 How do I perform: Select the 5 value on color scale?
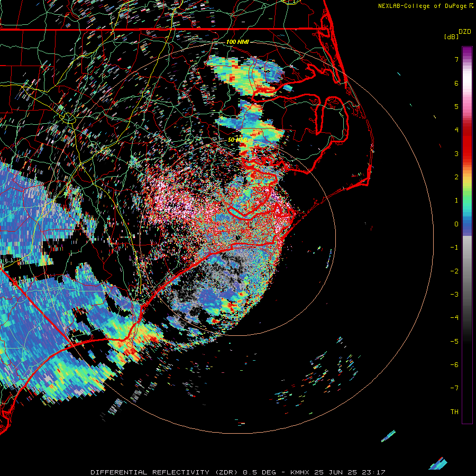[456, 106]
